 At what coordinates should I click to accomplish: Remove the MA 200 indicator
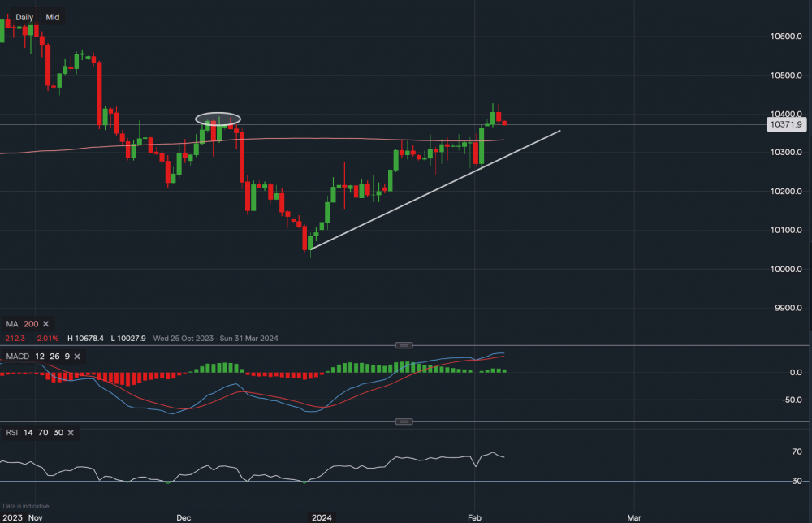tap(45, 324)
